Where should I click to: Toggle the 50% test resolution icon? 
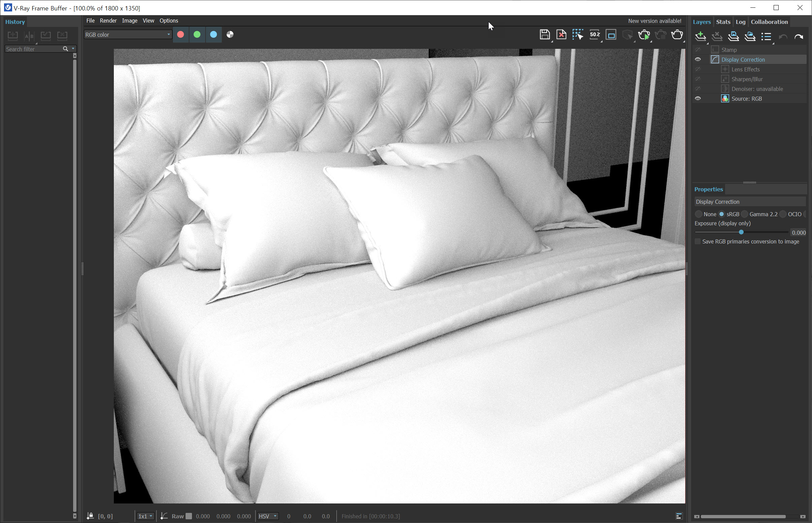tap(594, 35)
